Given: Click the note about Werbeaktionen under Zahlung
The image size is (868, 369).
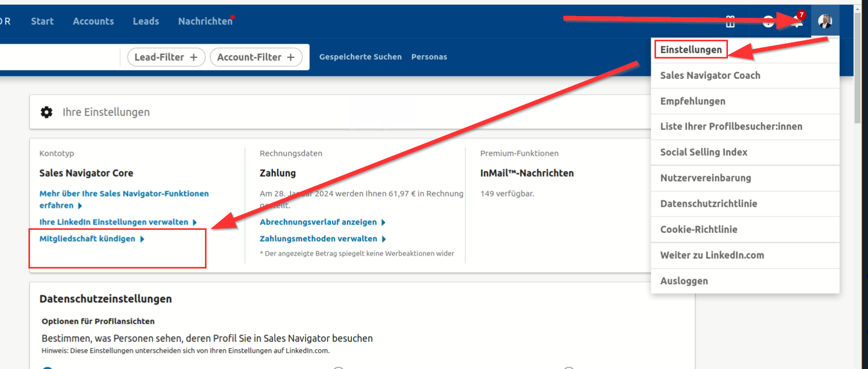Looking at the screenshot, I should [357, 254].
